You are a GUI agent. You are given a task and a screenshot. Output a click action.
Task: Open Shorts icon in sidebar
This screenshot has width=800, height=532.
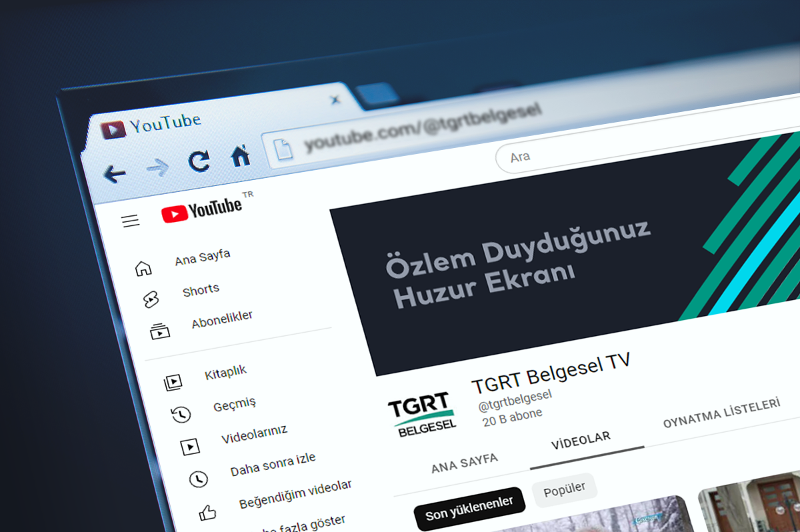(x=151, y=300)
